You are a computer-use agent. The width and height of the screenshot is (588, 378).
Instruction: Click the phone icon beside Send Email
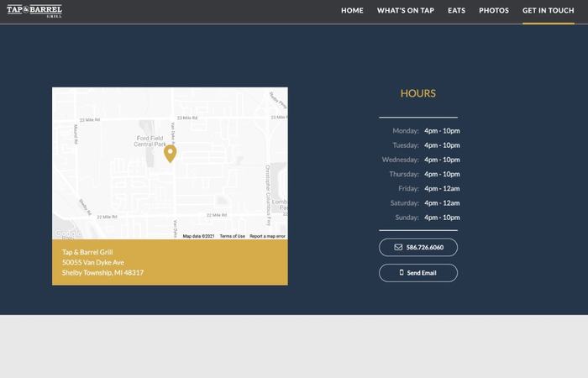coord(402,273)
